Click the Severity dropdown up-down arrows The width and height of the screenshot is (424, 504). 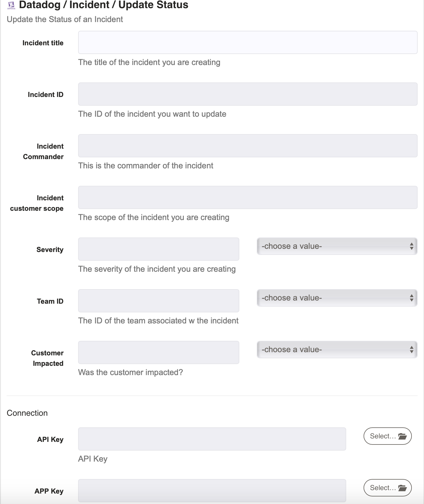tap(412, 246)
